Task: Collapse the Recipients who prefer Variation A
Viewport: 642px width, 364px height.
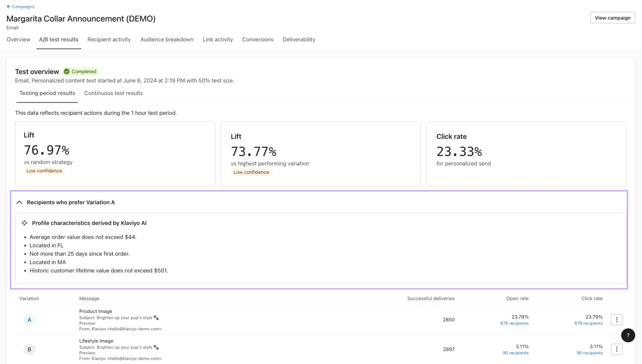Action: coord(19,202)
